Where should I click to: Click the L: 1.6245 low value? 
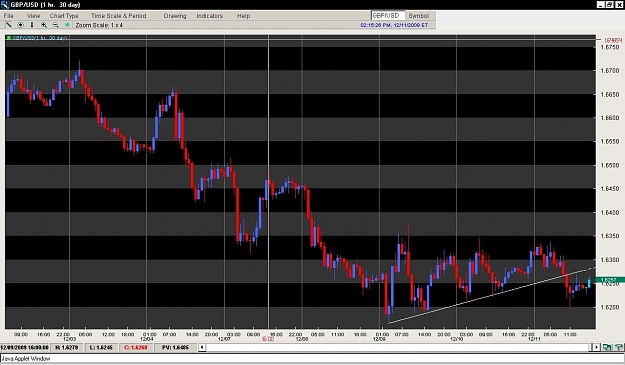(x=101, y=347)
